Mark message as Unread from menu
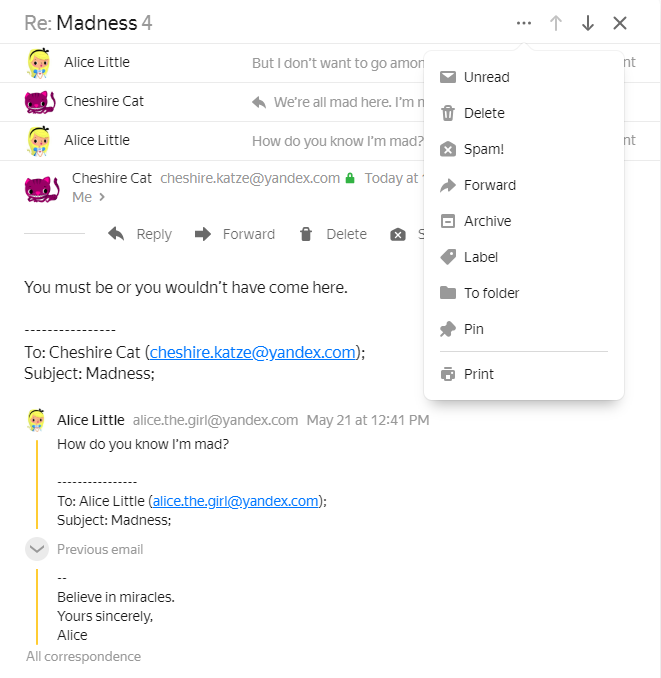The width and height of the screenshot is (661, 678). 486,77
